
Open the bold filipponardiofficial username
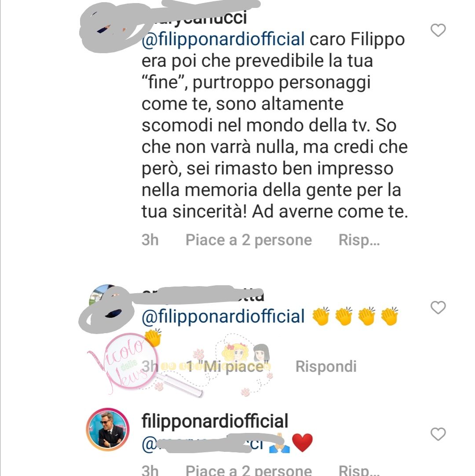[215, 421]
